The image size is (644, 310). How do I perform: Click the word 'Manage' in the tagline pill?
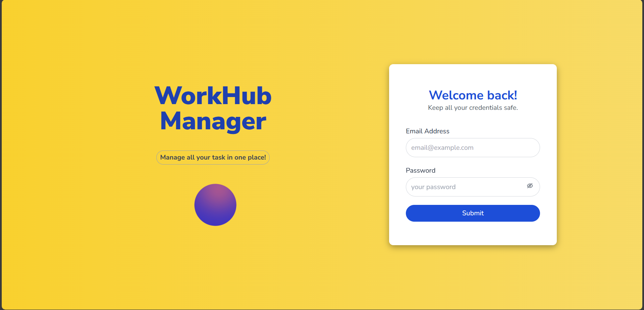click(172, 158)
